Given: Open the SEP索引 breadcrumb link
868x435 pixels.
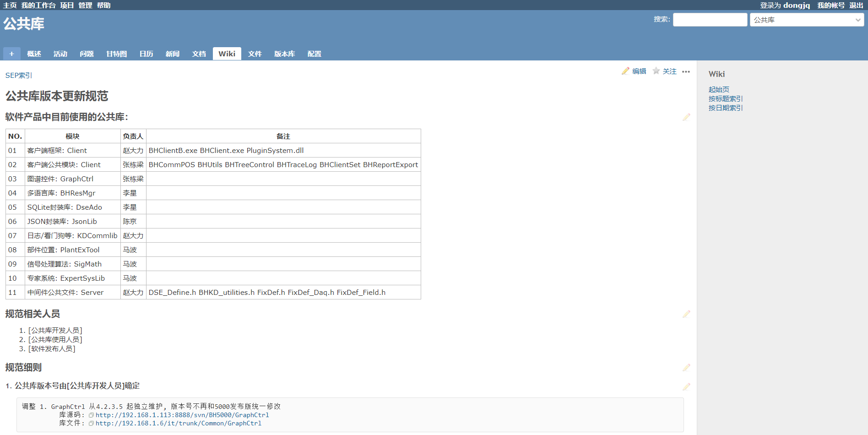Looking at the screenshot, I should coord(19,76).
